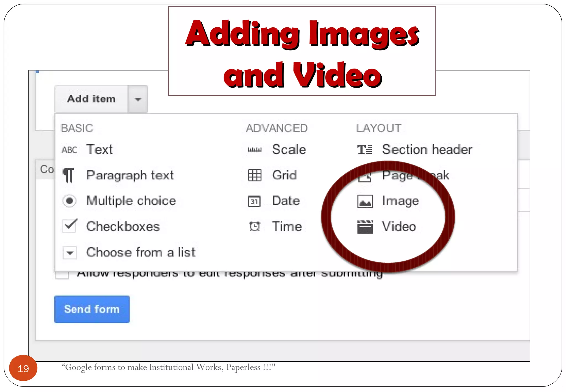Choose the Section header menu entry
This screenshot has height=392, width=566.
pyautogui.click(x=427, y=149)
